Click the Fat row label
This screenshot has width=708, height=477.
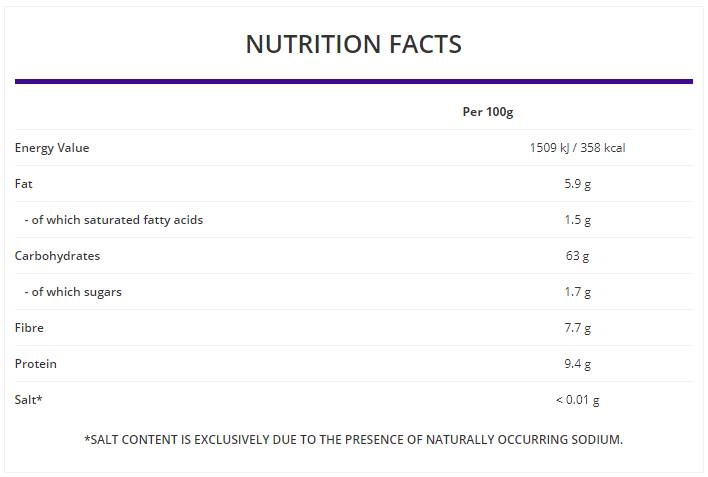[24, 184]
